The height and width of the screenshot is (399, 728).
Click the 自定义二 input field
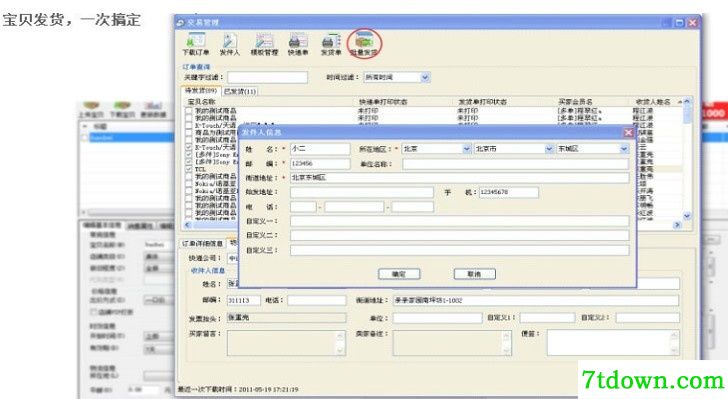point(460,235)
